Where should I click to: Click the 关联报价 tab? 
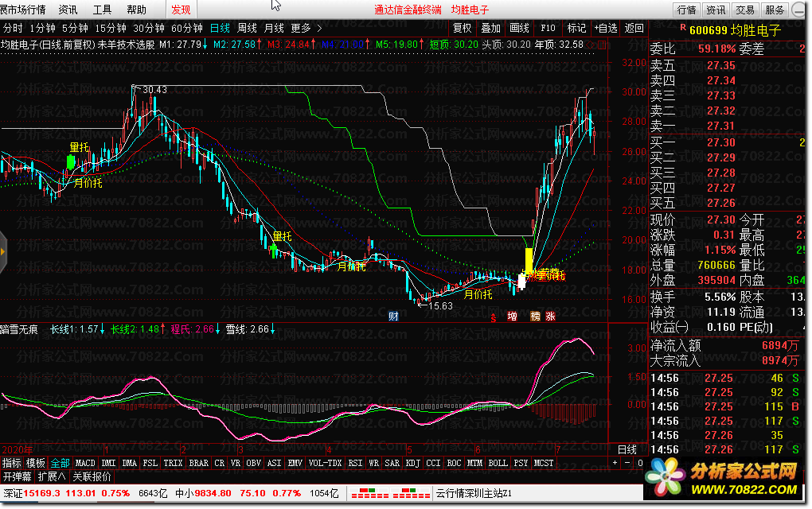[x=92, y=476]
